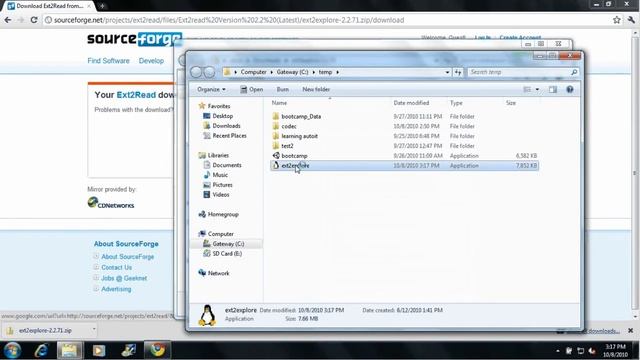Sort by Type column header
This screenshot has width=640, height=360.
point(456,103)
